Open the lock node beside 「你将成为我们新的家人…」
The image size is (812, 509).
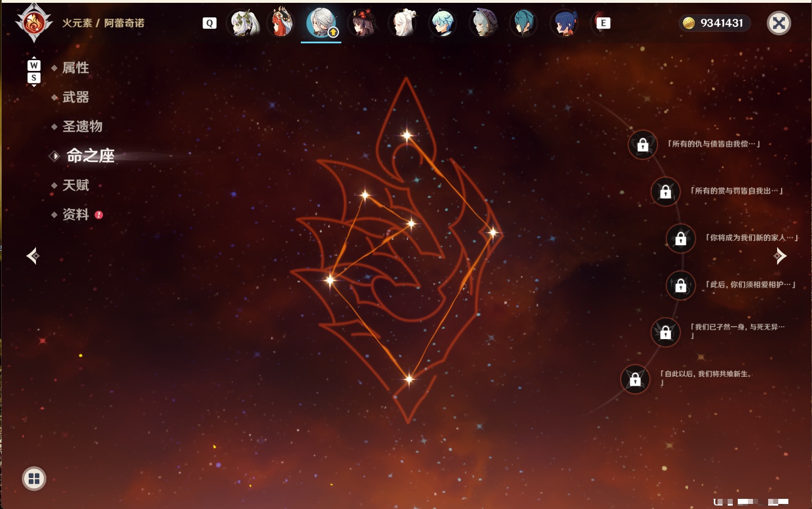[x=680, y=238]
